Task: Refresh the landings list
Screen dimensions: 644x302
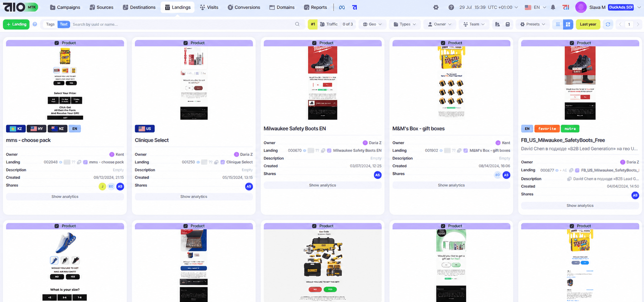Action: click(608, 24)
